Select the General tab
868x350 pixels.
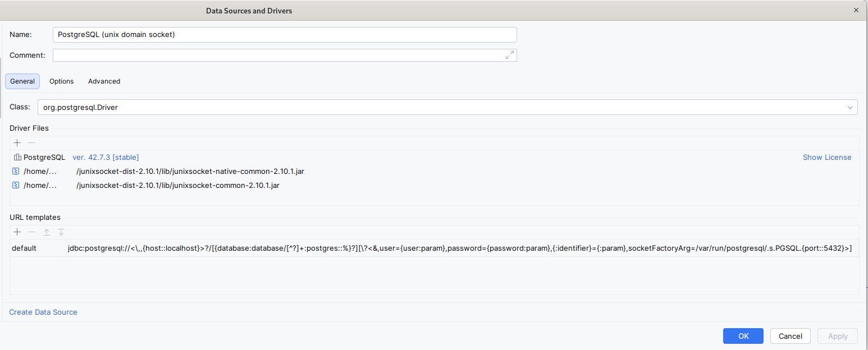click(x=22, y=81)
